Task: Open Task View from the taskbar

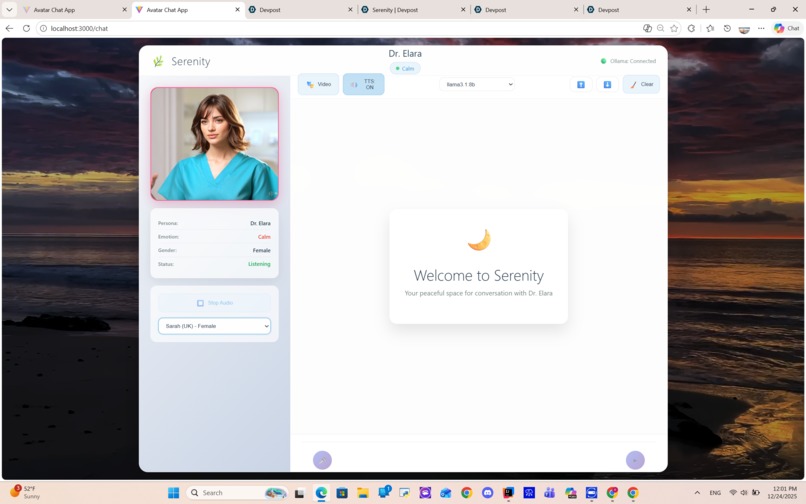Action: point(299,493)
